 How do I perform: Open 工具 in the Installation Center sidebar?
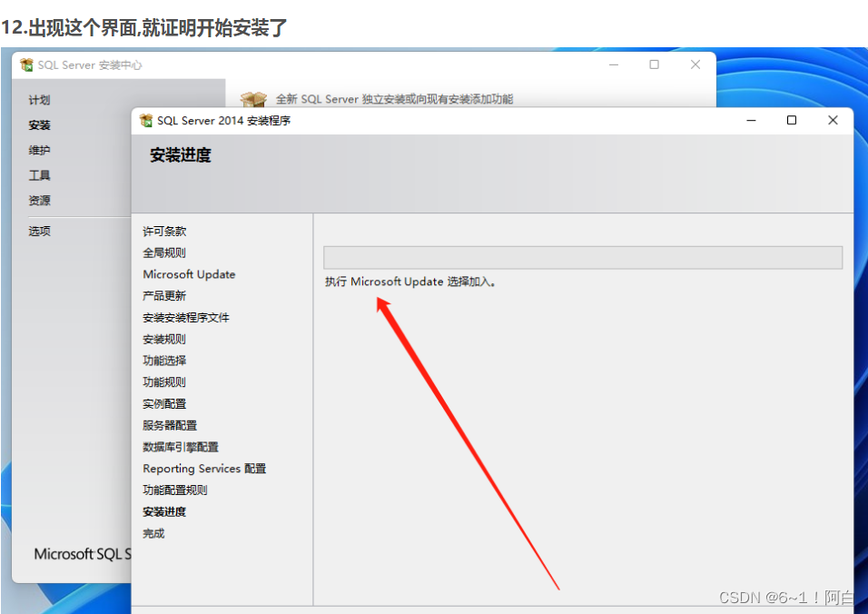pos(39,175)
